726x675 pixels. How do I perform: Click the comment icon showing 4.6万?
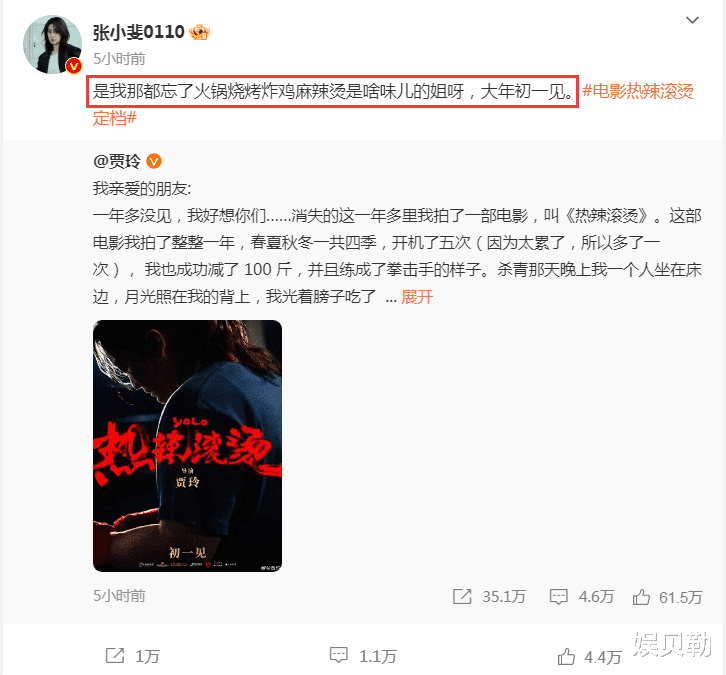coord(558,596)
